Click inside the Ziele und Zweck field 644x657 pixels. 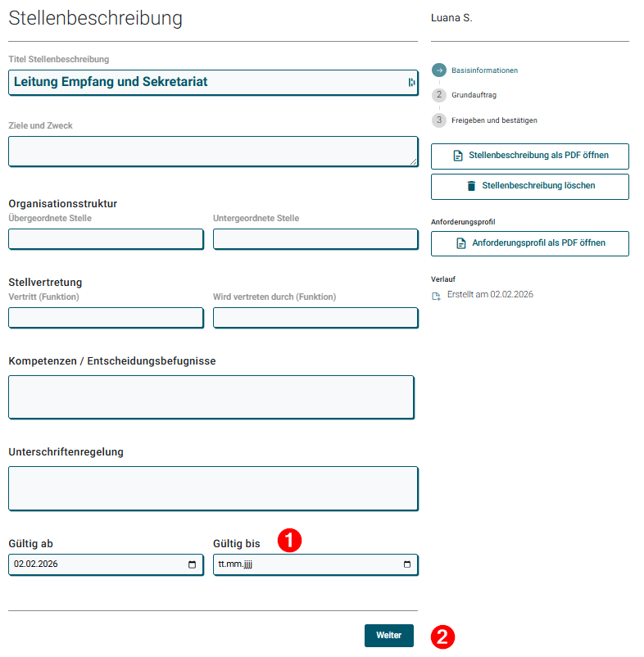click(213, 151)
